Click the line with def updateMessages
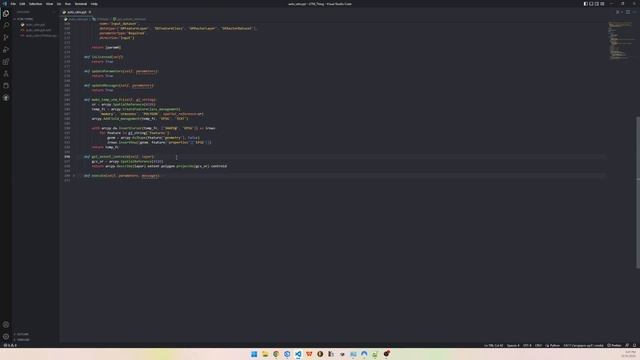The width and height of the screenshot is (640, 360). tap(118, 85)
